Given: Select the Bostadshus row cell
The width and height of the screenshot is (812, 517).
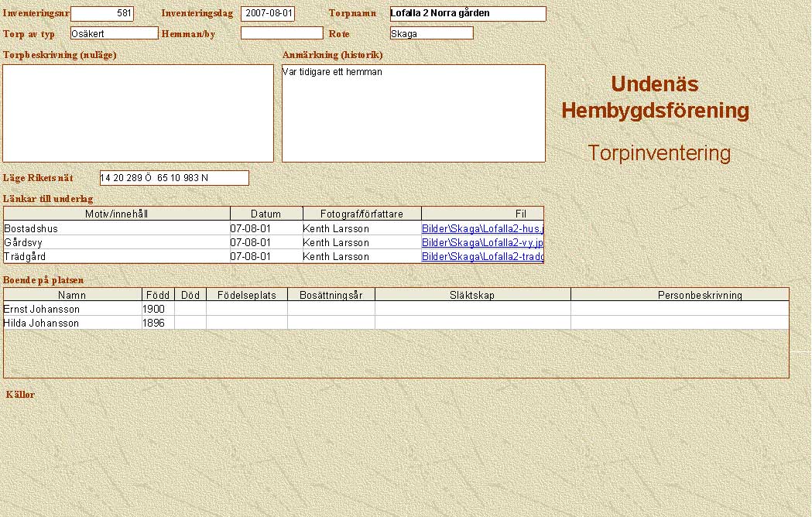Looking at the screenshot, I should [117, 229].
